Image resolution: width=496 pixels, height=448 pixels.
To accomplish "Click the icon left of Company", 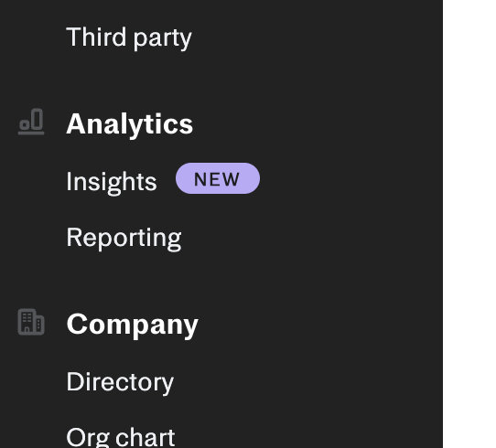I will (x=31, y=322).
